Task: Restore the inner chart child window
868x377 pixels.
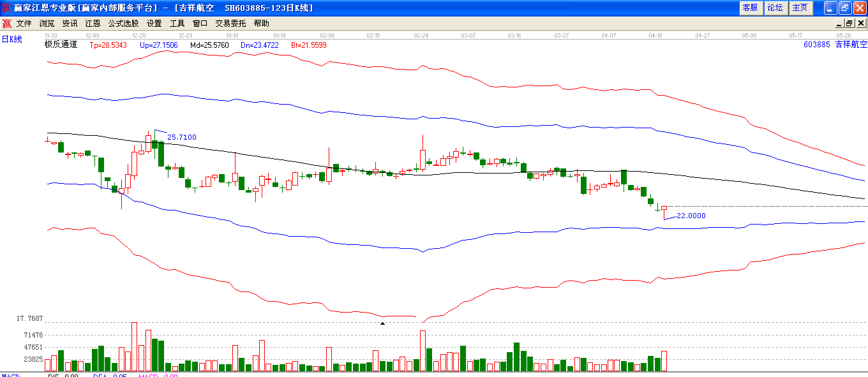Action: point(849,24)
